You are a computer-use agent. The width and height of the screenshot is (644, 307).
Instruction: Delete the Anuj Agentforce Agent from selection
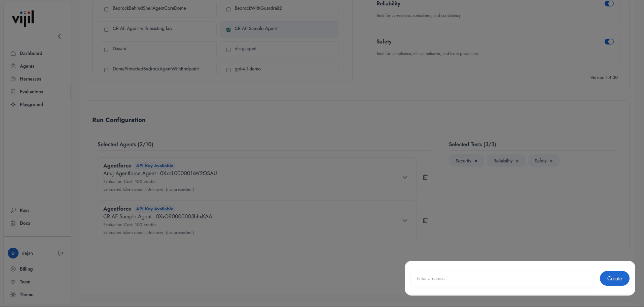(x=425, y=177)
